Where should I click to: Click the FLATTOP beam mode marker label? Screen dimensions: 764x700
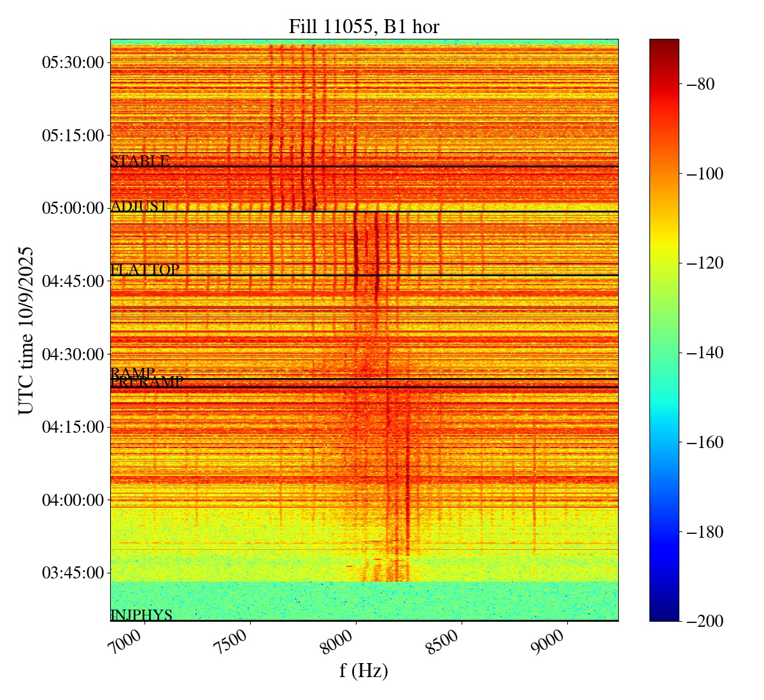145,270
